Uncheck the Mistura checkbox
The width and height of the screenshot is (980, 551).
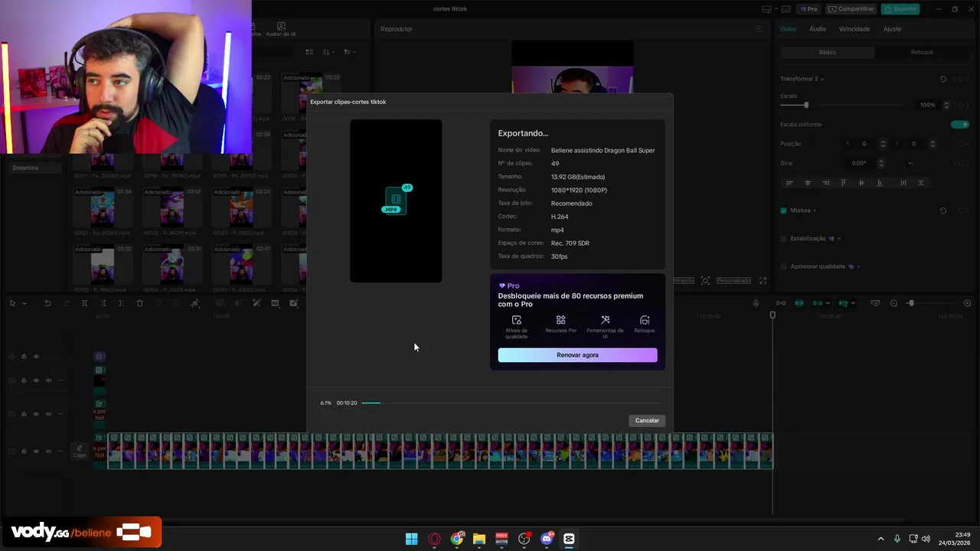click(783, 210)
